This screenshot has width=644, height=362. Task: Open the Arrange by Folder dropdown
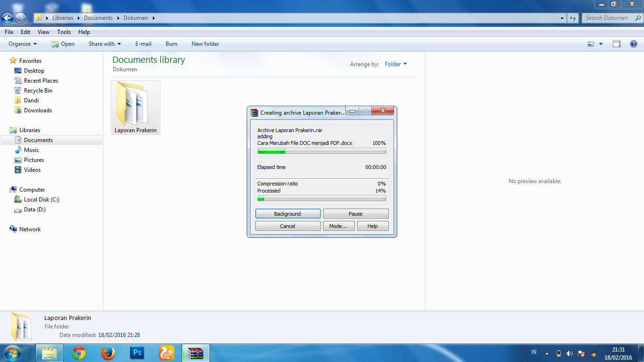[395, 64]
